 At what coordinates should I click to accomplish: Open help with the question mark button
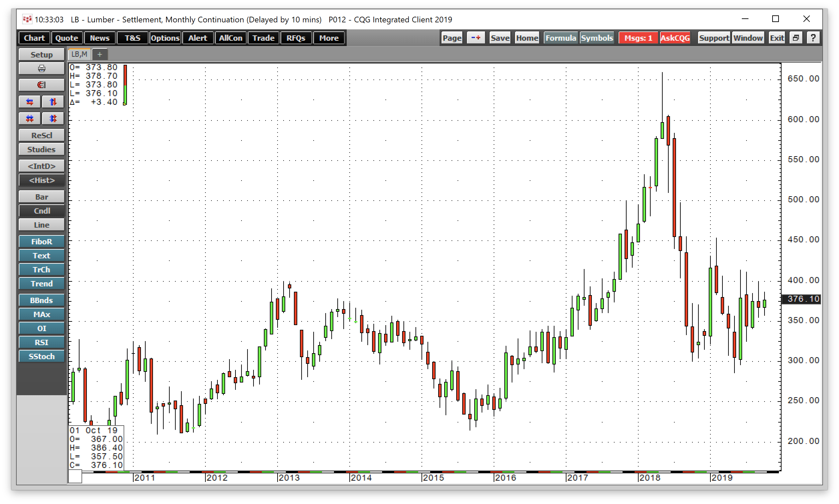(813, 38)
